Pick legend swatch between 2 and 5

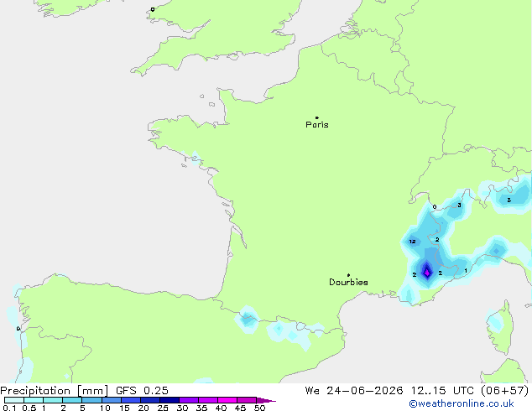[72, 400]
